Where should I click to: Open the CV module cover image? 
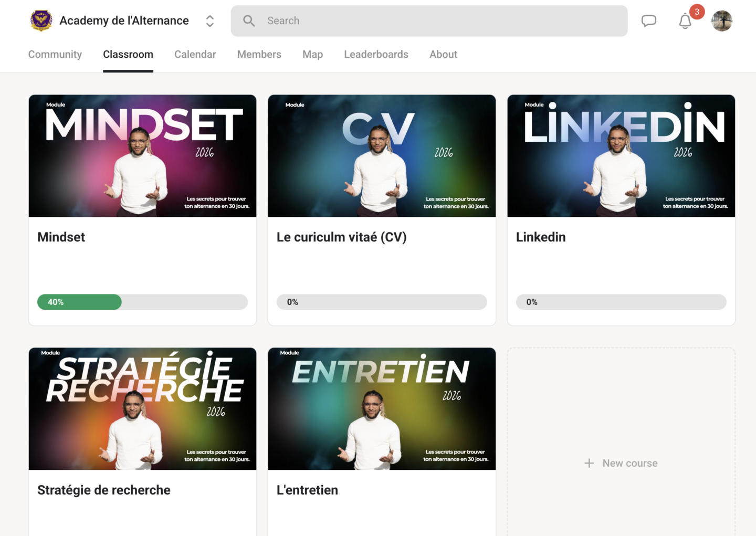pyautogui.click(x=382, y=156)
